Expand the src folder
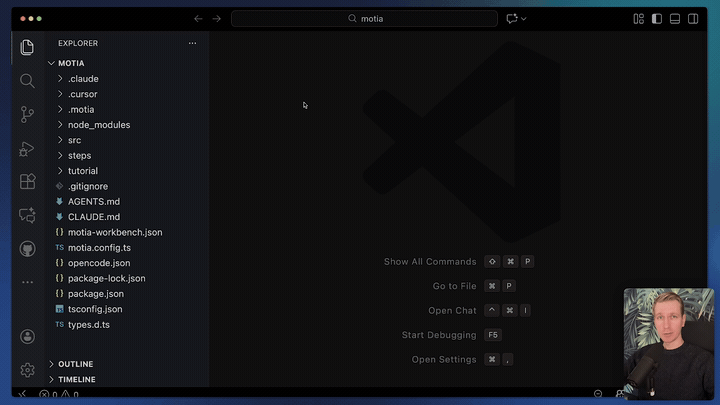The height and width of the screenshot is (405, 720). pos(74,140)
